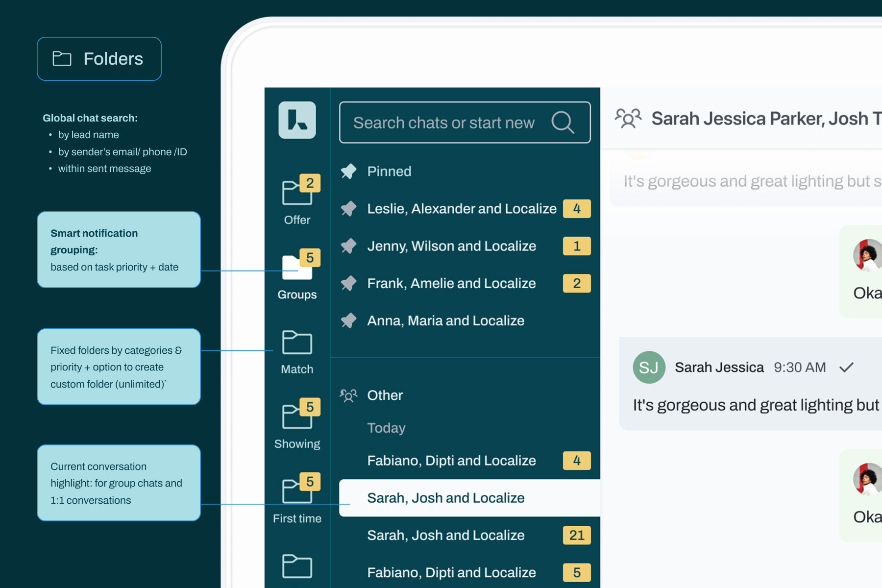Click the lower user avatar photo

867,479
